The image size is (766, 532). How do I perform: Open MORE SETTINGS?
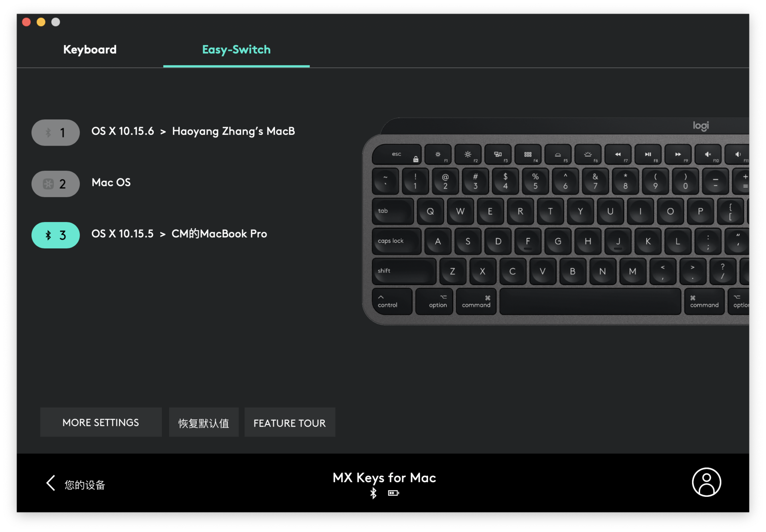pyautogui.click(x=101, y=422)
